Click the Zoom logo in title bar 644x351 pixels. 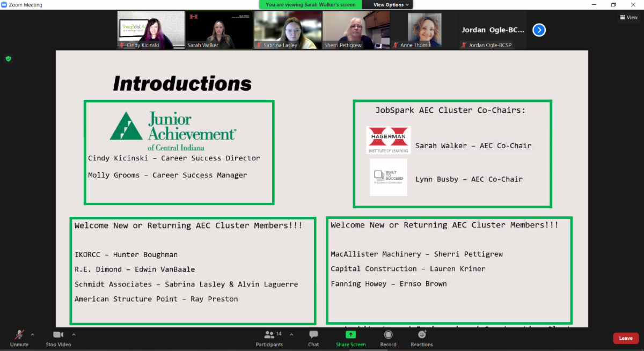point(5,5)
